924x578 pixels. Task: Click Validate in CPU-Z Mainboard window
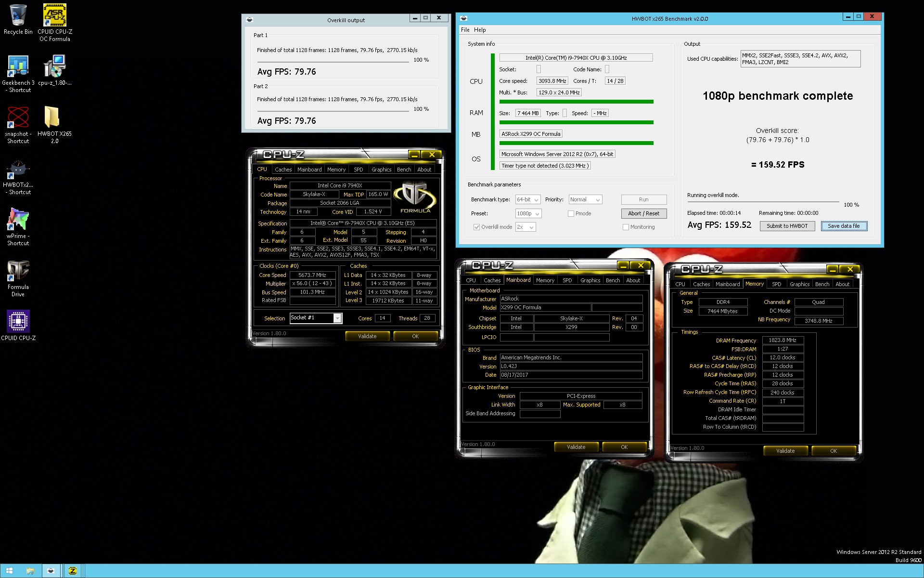click(x=576, y=447)
